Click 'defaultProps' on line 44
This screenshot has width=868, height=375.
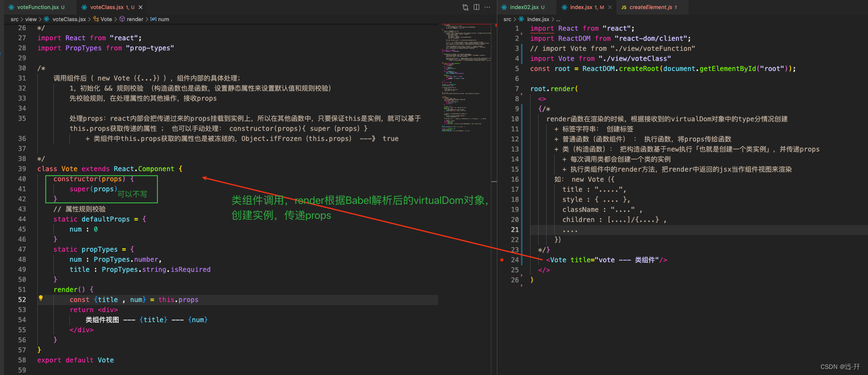point(106,219)
